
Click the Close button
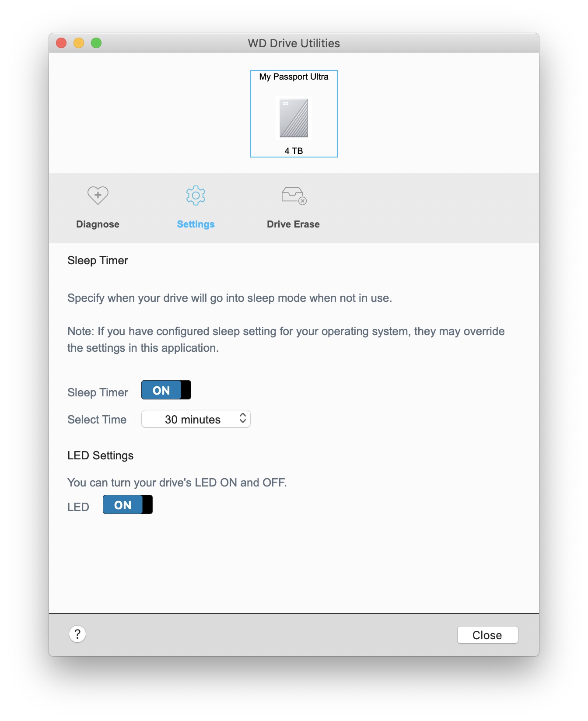click(x=487, y=635)
